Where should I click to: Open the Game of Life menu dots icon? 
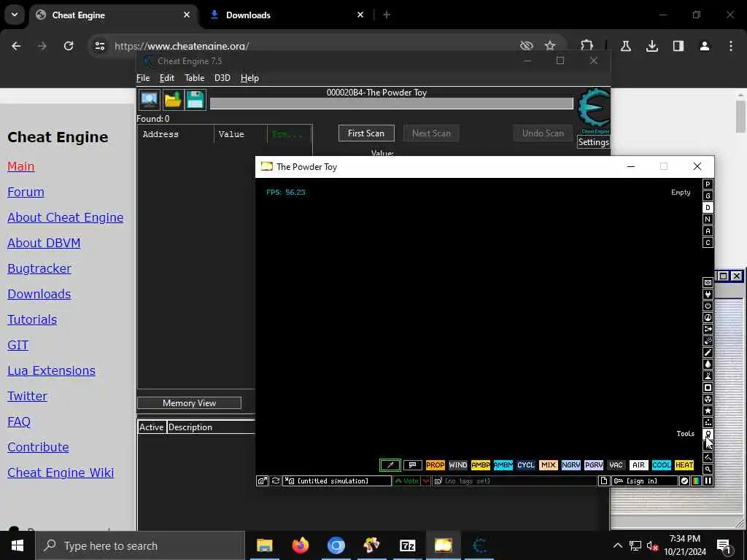coord(708,422)
